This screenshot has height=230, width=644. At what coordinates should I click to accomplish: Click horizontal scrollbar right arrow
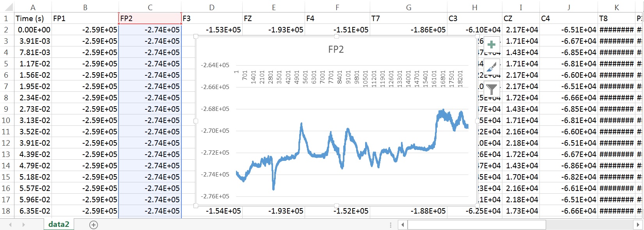click(x=638, y=225)
